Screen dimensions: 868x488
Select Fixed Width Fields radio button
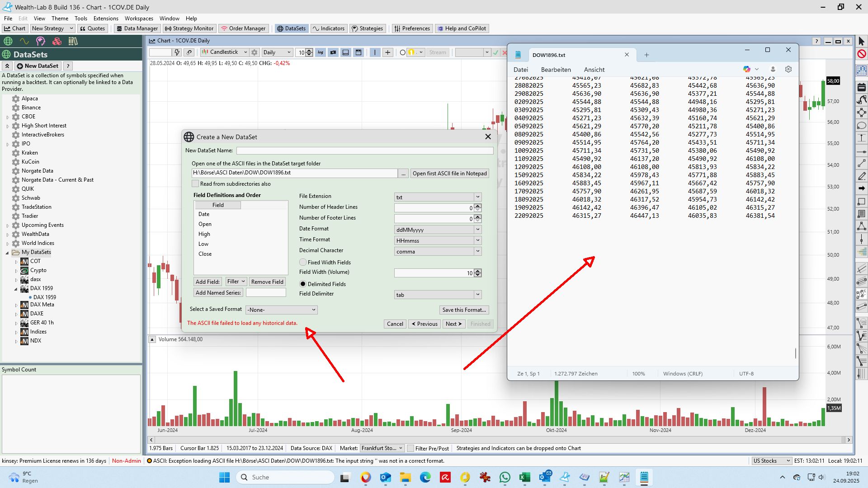pyautogui.click(x=303, y=262)
